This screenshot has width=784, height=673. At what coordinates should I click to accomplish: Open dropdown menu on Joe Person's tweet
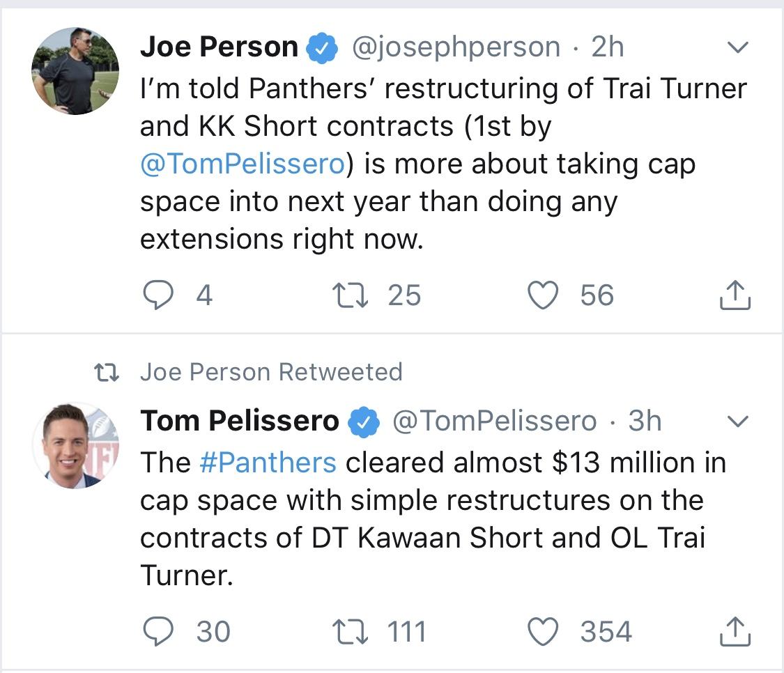click(x=737, y=47)
